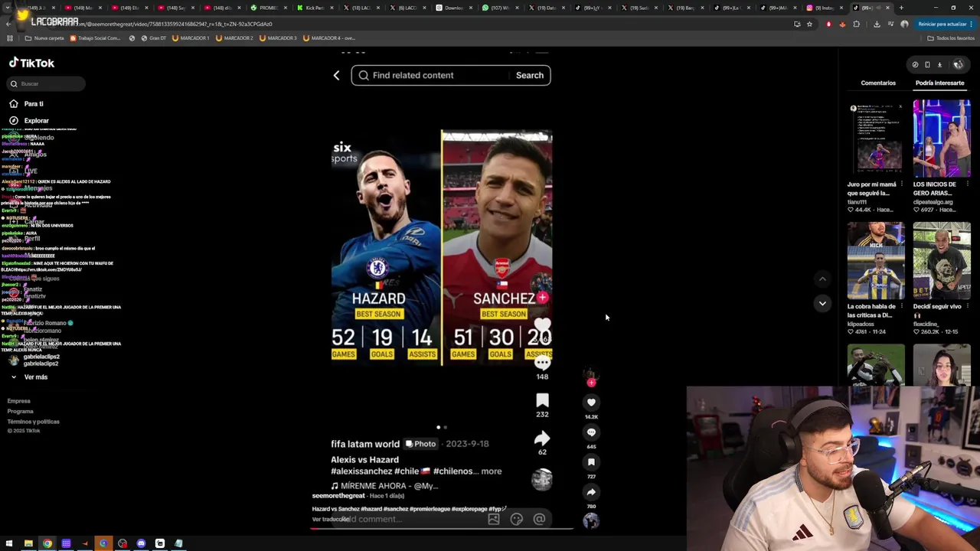Viewport: 980px width, 551px height.
Task: Go to previous video with up chevron
Action: click(x=822, y=279)
